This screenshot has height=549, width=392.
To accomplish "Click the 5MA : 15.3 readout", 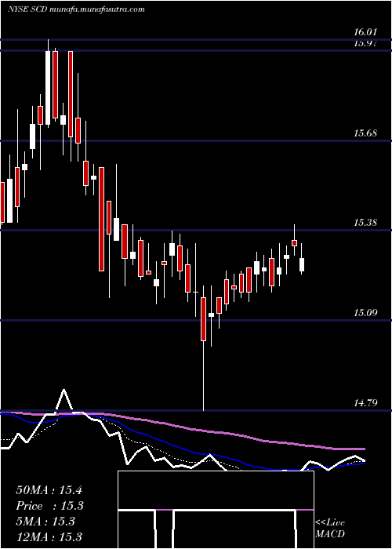I will pos(45,521).
